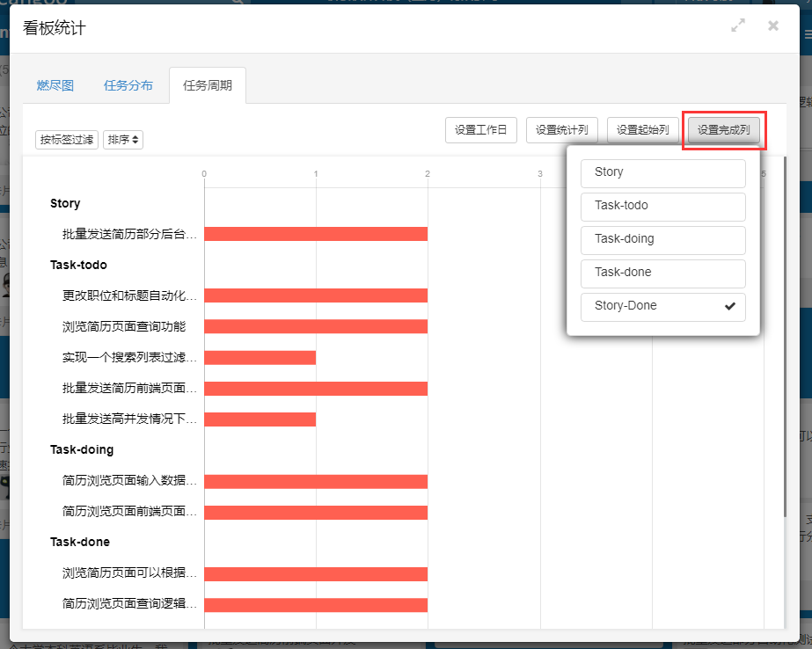
Task: Choose Story as the completion column
Action: tap(662, 173)
